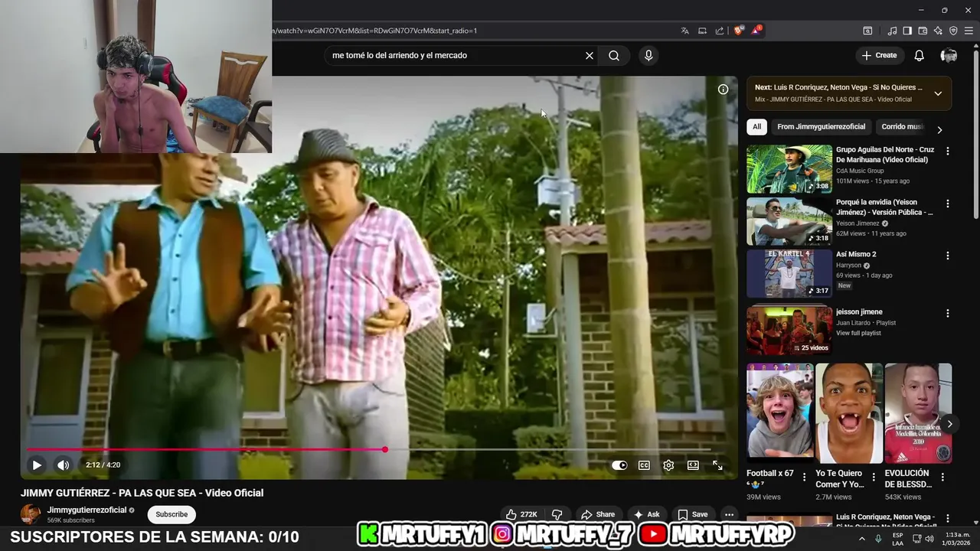Image resolution: width=980 pixels, height=551 pixels.
Task: Open options for Así Mismo 2 video
Action: 948,256
